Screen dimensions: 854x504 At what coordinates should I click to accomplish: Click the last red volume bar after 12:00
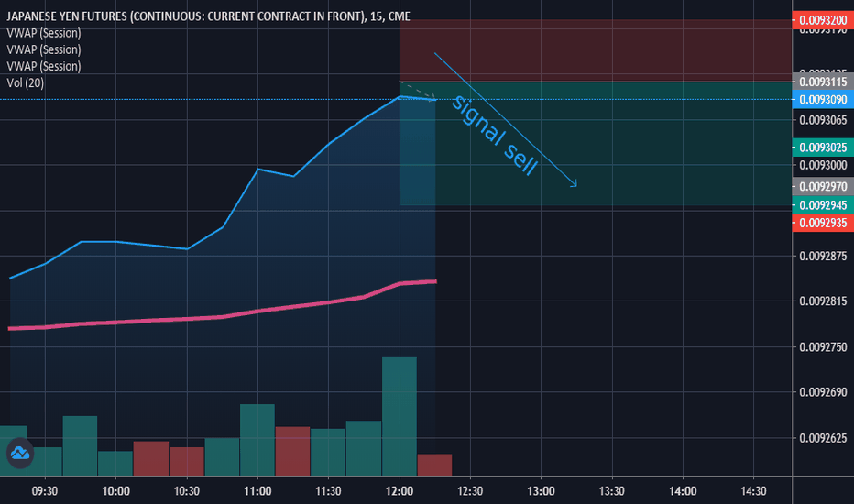click(434, 465)
